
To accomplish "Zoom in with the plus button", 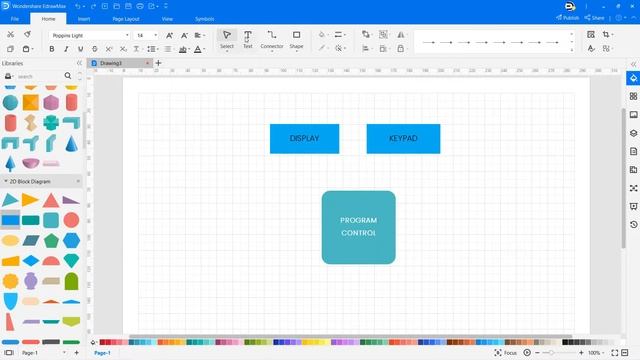I will pyautogui.click(x=581, y=353).
